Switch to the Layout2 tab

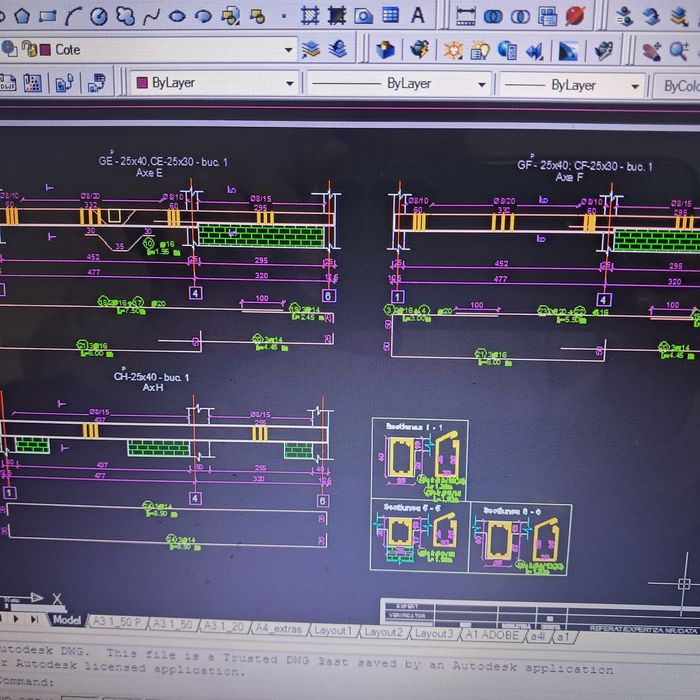383,632
